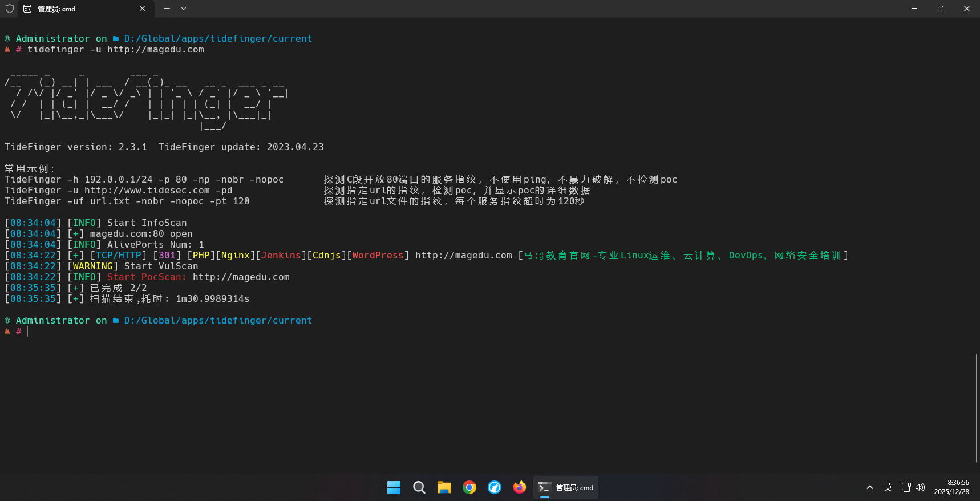Click the TideFinger version: 2.3.1 text
This screenshot has height=501, width=980.
pyautogui.click(x=76, y=147)
